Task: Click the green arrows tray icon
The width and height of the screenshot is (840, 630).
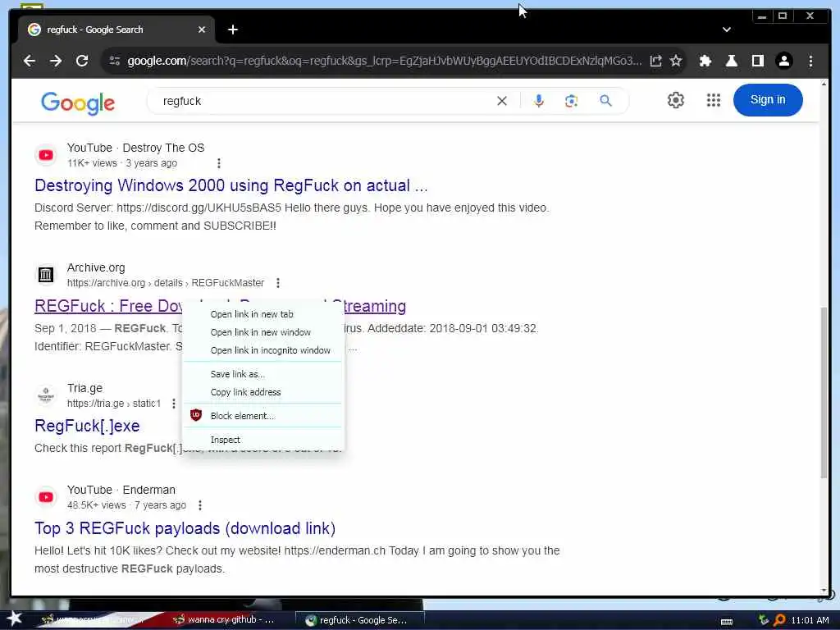Action: tap(764, 620)
